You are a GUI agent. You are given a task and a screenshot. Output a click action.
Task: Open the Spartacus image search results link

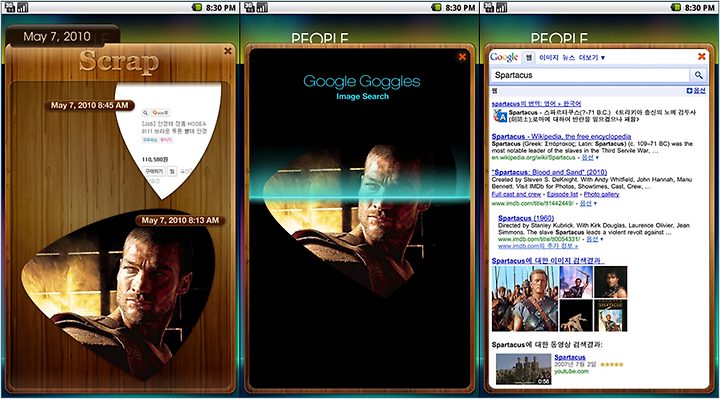click(x=547, y=260)
